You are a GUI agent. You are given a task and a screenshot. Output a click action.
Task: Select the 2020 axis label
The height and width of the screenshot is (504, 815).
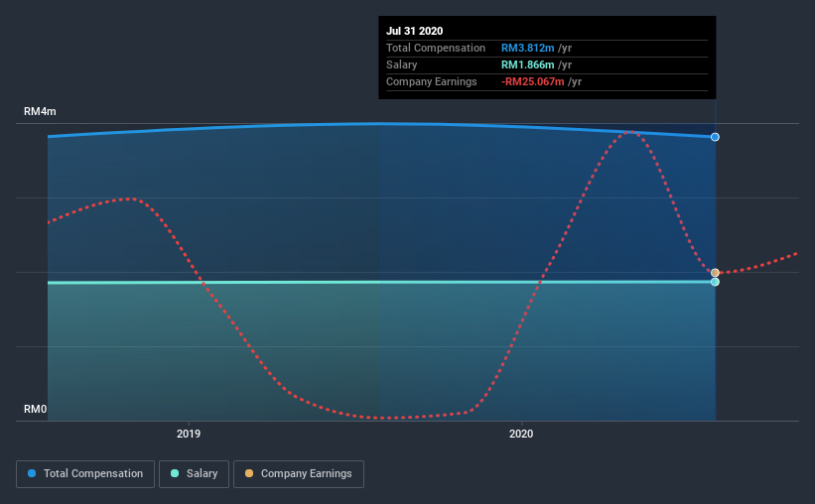coord(521,434)
